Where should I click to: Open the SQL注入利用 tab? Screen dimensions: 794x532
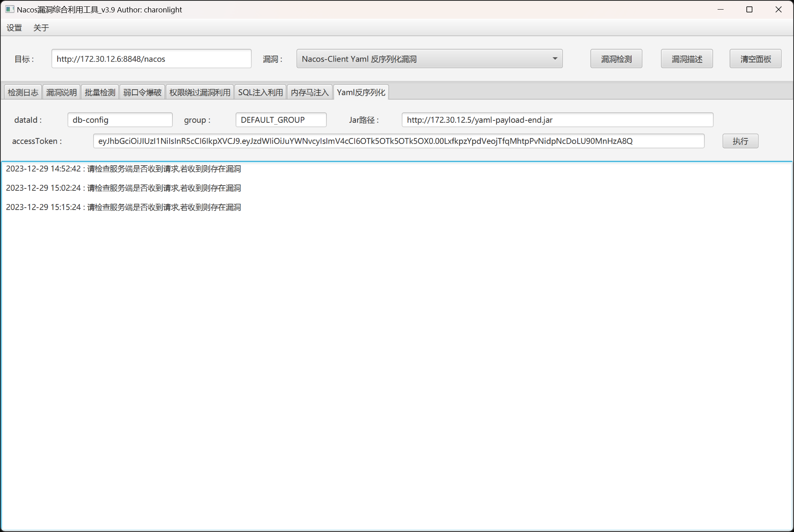pyautogui.click(x=260, y=92)
